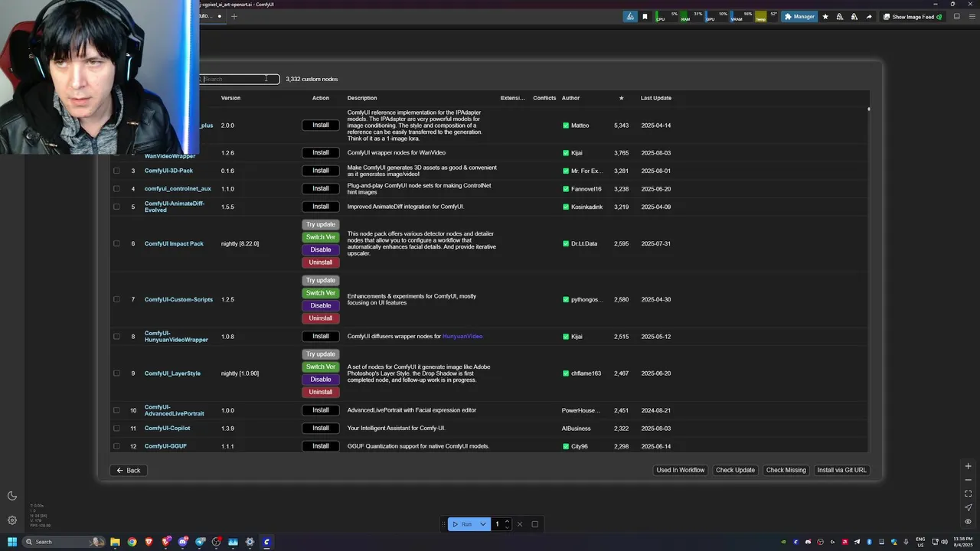Cancel current run with X icon
This screenshot has width=980, height=551.
point(520,524)
